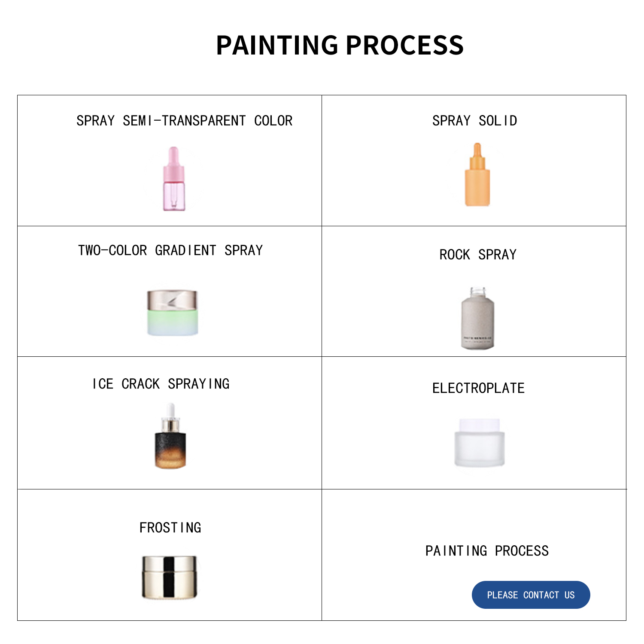Open the shiny gold jar image
Viewport: 644px width, 644px height.
[170, 577]
